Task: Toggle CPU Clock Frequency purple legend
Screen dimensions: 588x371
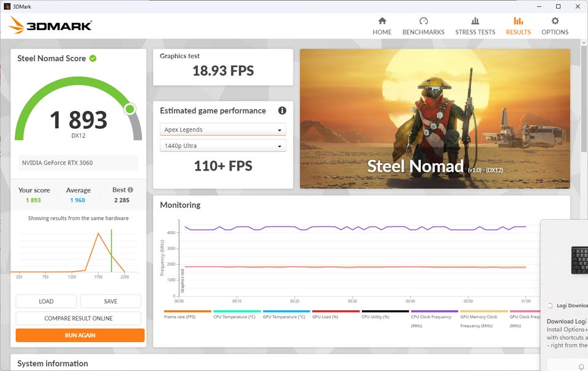Action: click(x=434, y=319)
